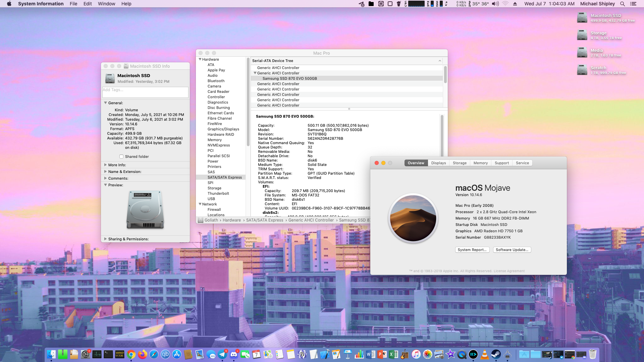Screen dimensions: 644x362
Task: Open the Trash in the dock
Action: point(593,354)
